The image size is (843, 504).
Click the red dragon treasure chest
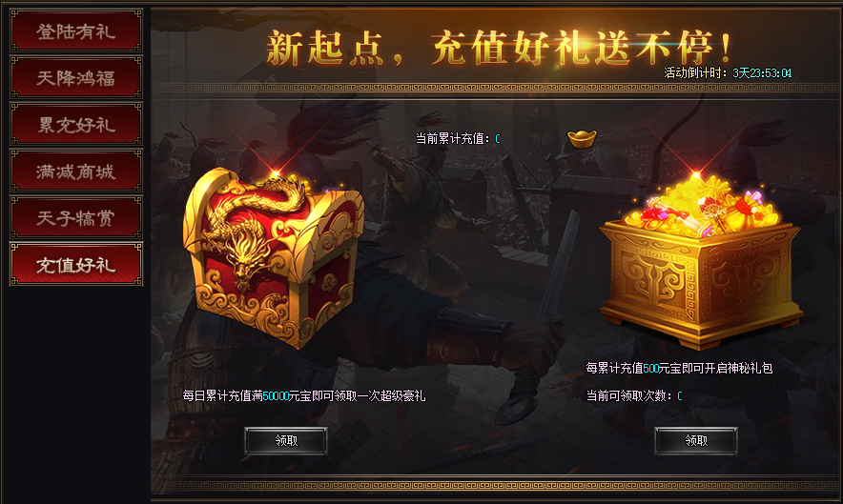pos(275,258)
